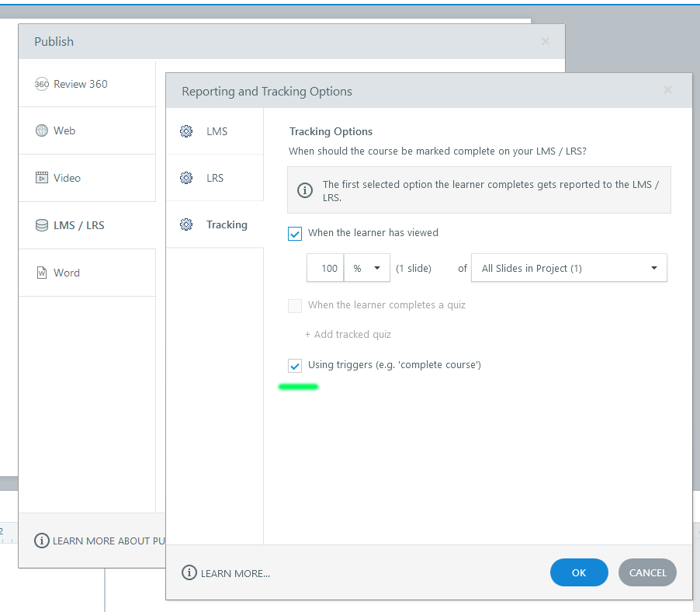Image resolution: width=700 pixels, height=612 pixels.
Task: Click the LMS / LRS database icon
Action: [x=42, y=225]
